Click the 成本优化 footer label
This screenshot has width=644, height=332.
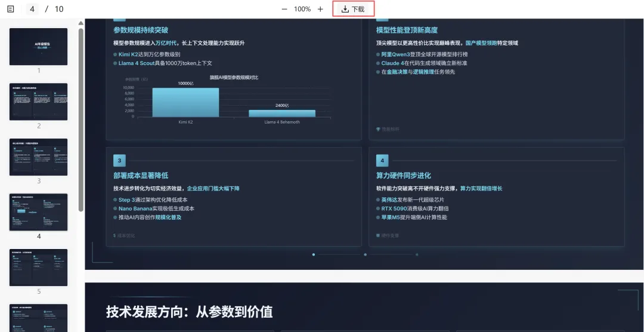tap(126, 236)
